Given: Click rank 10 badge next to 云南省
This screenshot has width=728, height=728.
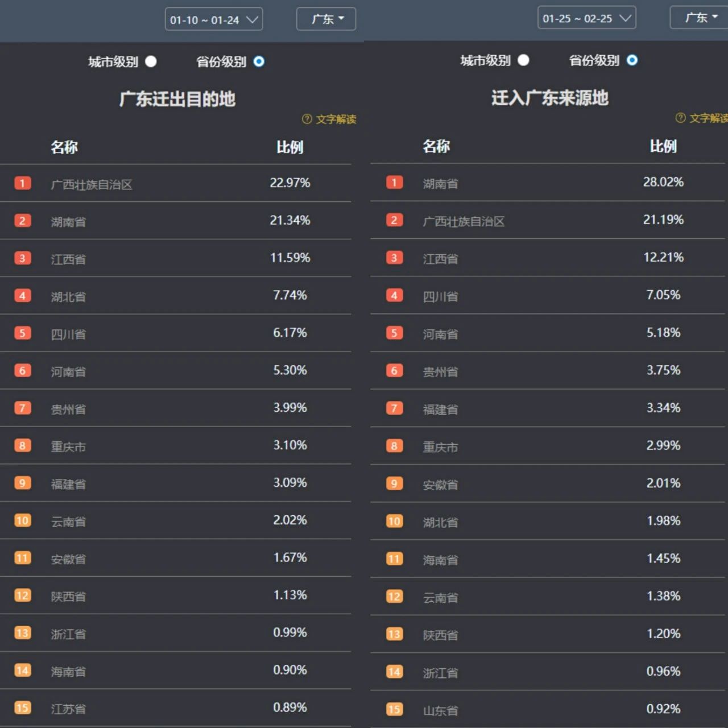Looking at the screenshot, I should coord(22,520).
